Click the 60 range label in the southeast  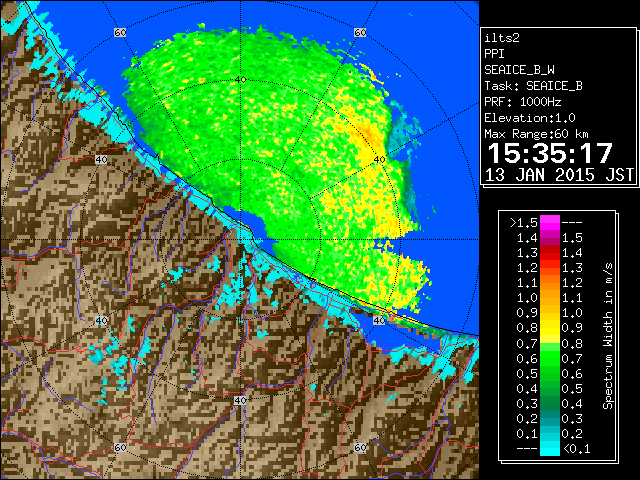(x=360, y=447)
